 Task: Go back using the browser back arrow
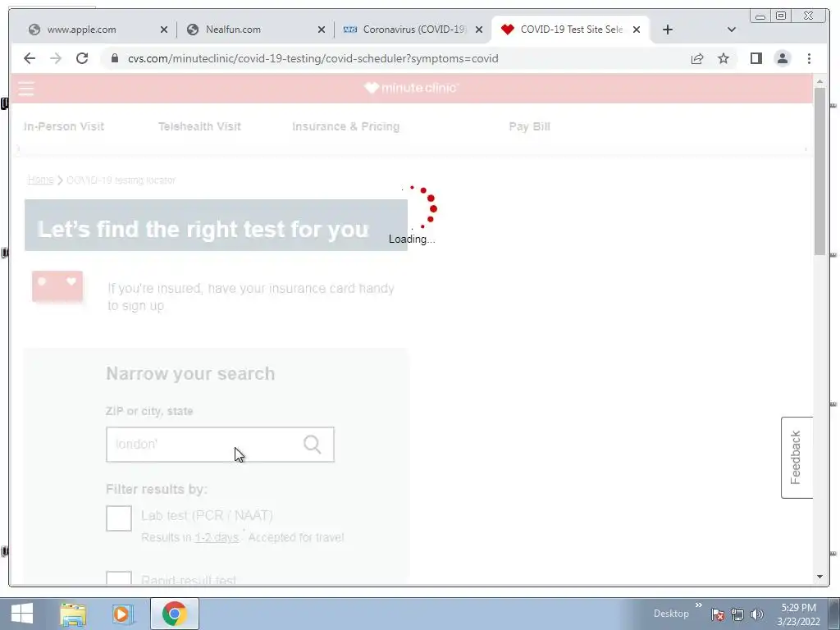coord(30,58)
